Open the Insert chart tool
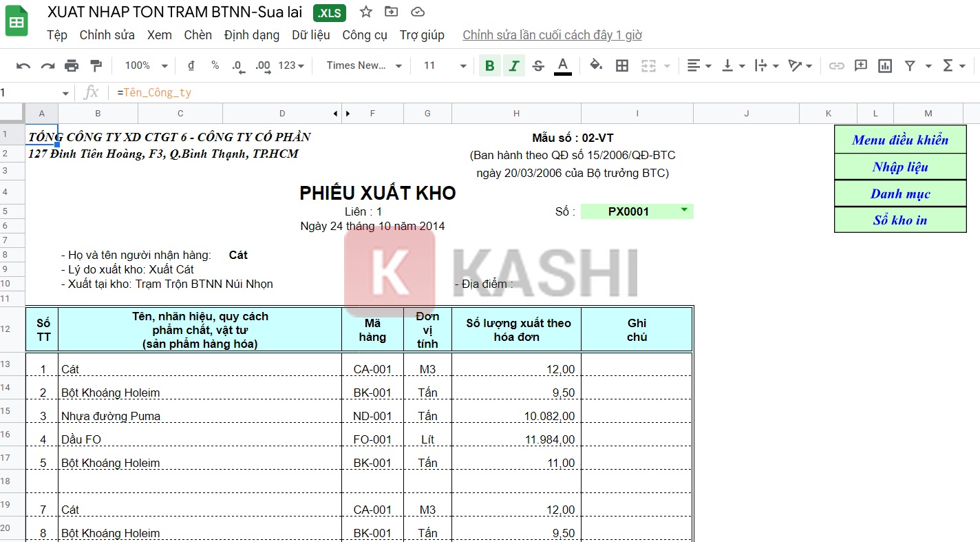This screenshot has width=980, height=542. (884, 65)
